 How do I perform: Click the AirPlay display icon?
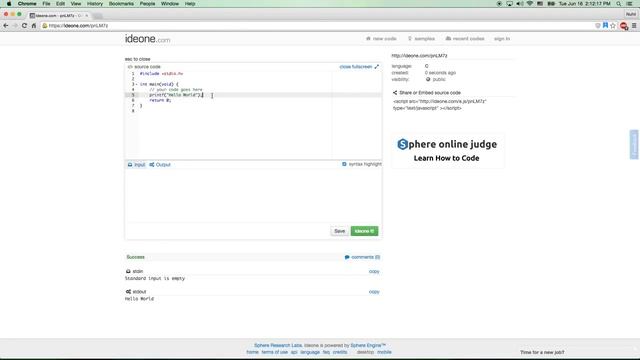coord(509,4)
